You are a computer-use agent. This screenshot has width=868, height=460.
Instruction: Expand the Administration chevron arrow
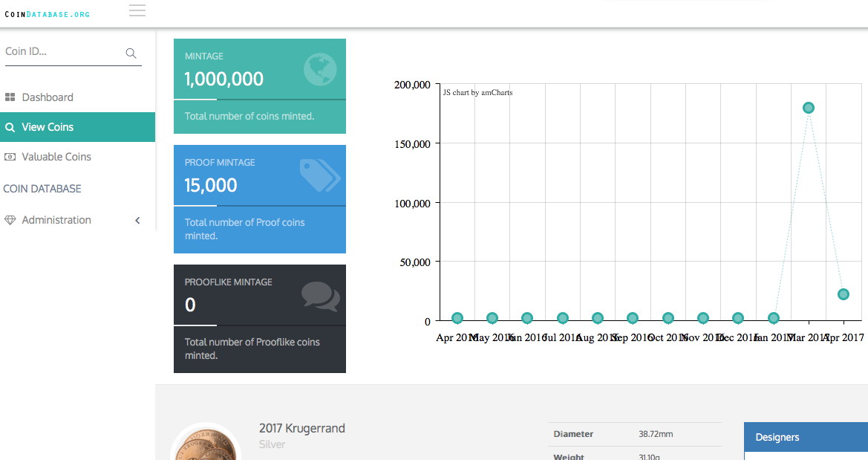(137, 220)
